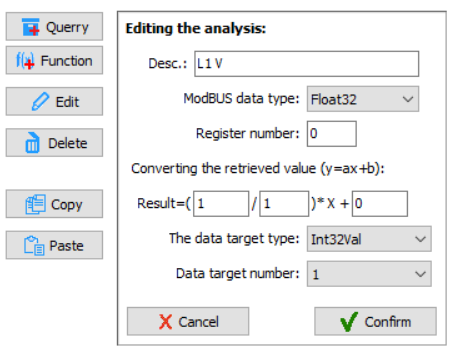453x364 pixels.
Task: Expand the data target type combo box
Action: 369,239
